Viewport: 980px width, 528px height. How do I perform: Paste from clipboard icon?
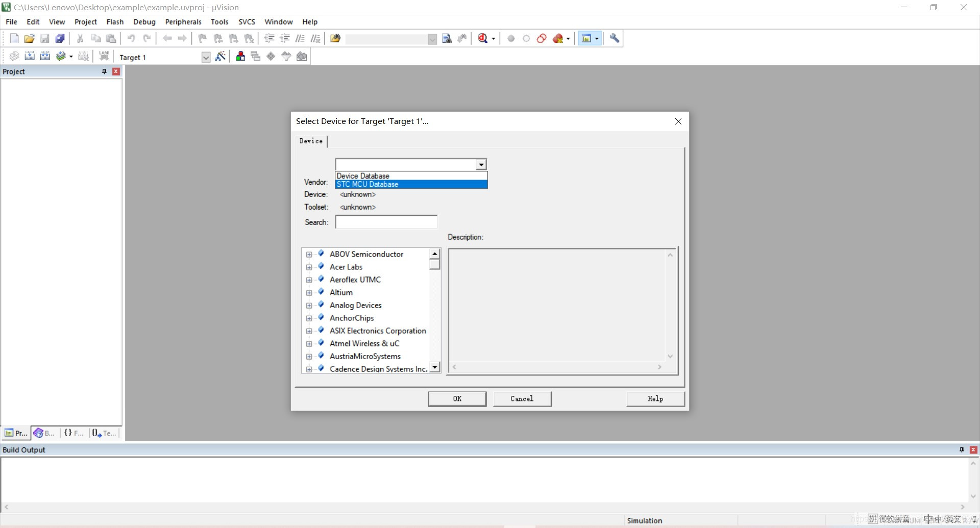pyautogui.click(x=111, y=38)
